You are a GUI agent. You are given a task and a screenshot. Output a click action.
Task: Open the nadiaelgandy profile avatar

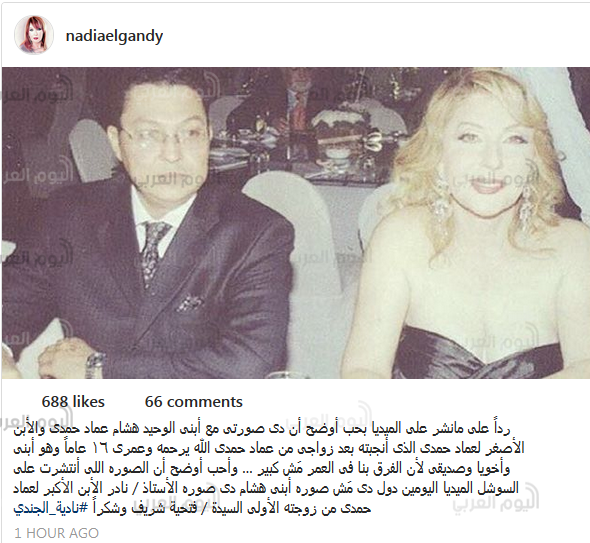point(34,35)
